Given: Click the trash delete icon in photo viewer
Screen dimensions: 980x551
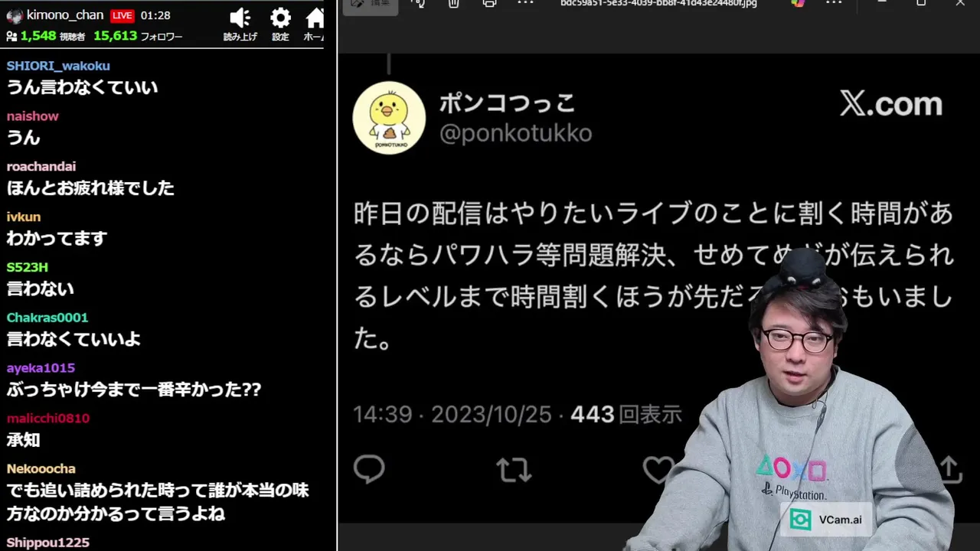Looking at the screenshot, I should click(x=453, y=3).
